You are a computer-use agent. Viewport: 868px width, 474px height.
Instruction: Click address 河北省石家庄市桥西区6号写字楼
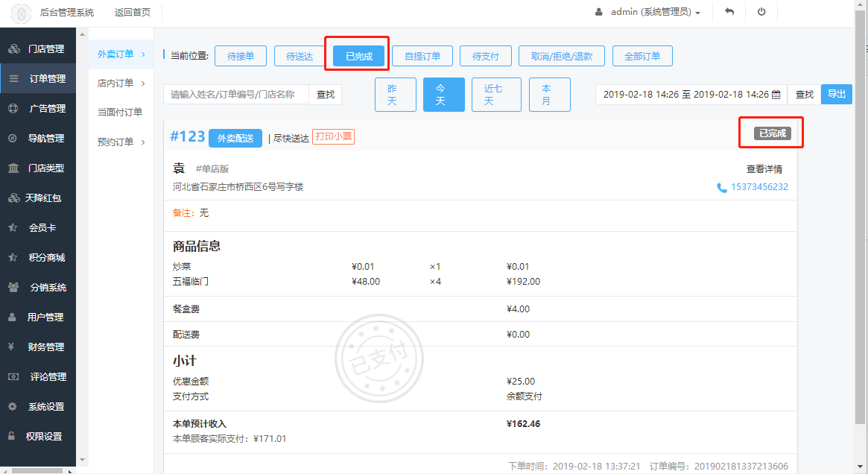(x=238, y=187)
